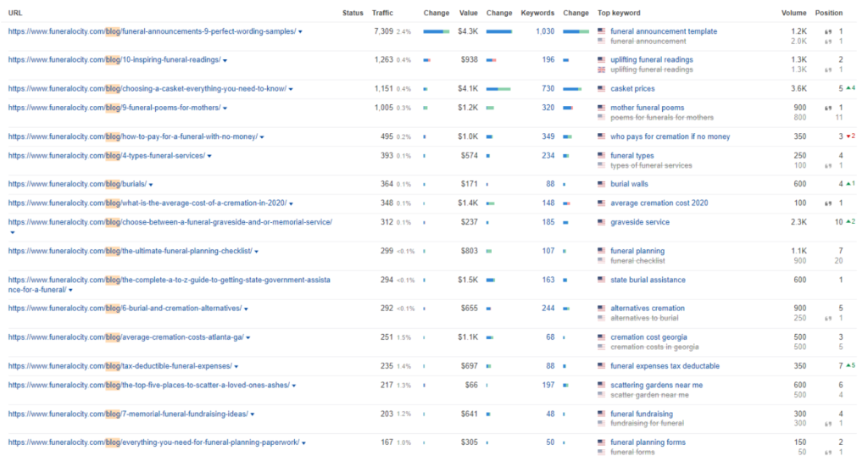Open the dropdown arrow for choosing-a-casket URL
This screenshot has width=868, height=467.
tap(292, 89)
